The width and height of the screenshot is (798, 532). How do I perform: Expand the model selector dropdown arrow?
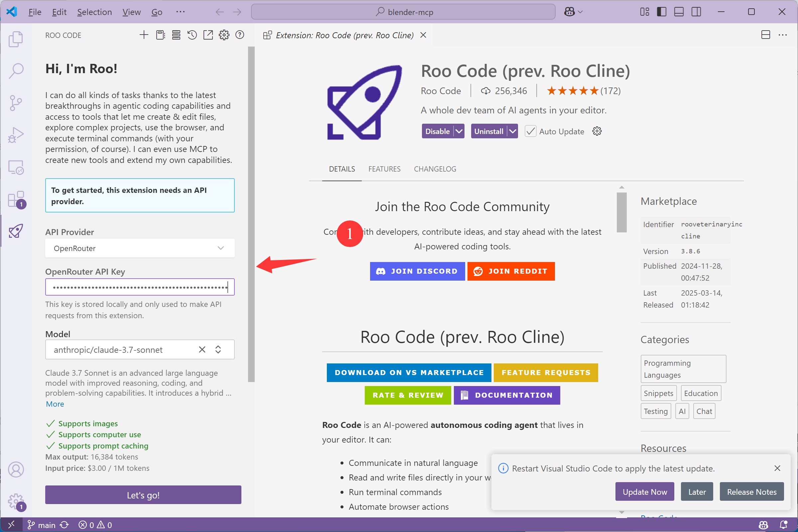click(218, 349)
